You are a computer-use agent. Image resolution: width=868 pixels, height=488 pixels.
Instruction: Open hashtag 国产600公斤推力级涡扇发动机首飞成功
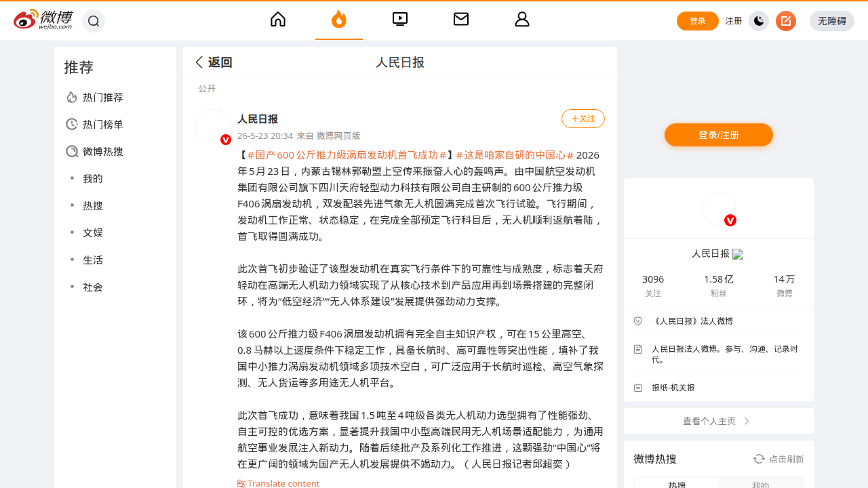coord(347,155)
